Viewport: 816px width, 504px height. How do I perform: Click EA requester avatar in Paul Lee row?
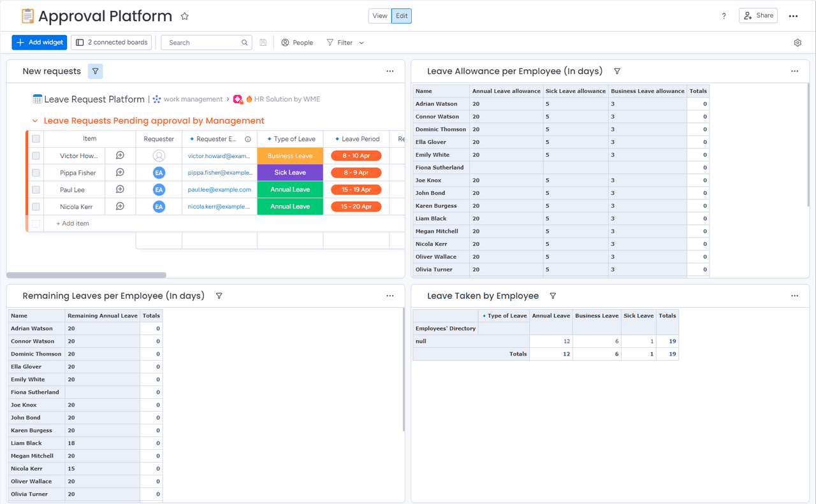159,189
